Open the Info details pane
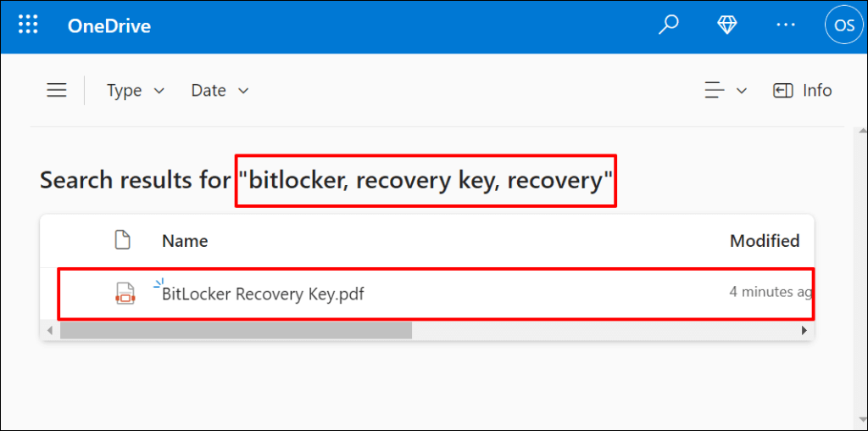 coord(803,91)
